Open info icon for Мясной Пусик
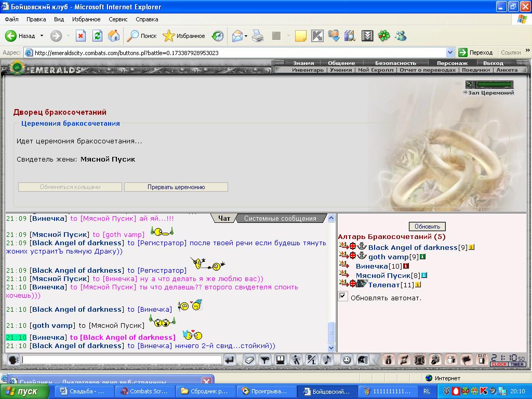The width and height of the screenshot is (532, 399). [424, 275]
